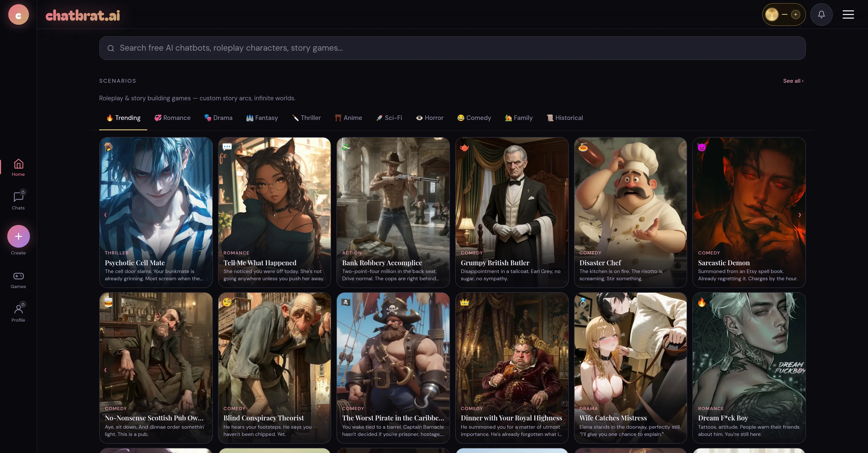Open the Anime tab
868x453 pixels.
pyautogui.click(x=348, y=118)
